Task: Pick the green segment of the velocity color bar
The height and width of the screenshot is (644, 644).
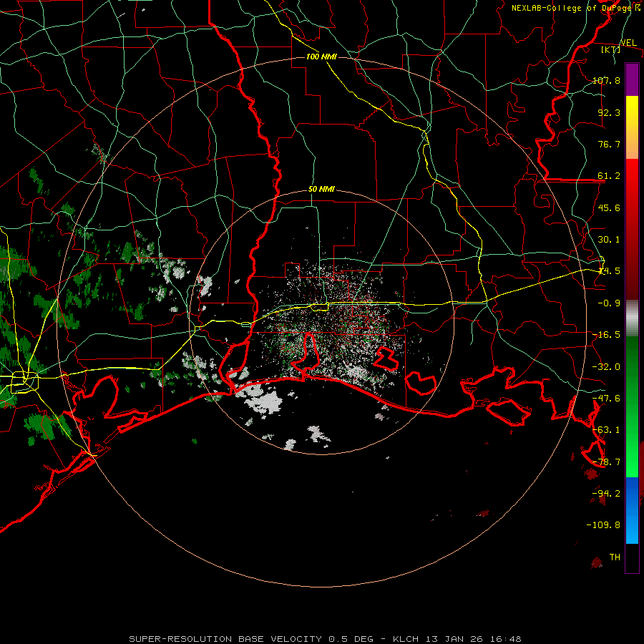Action: click(x=632, y=406)
